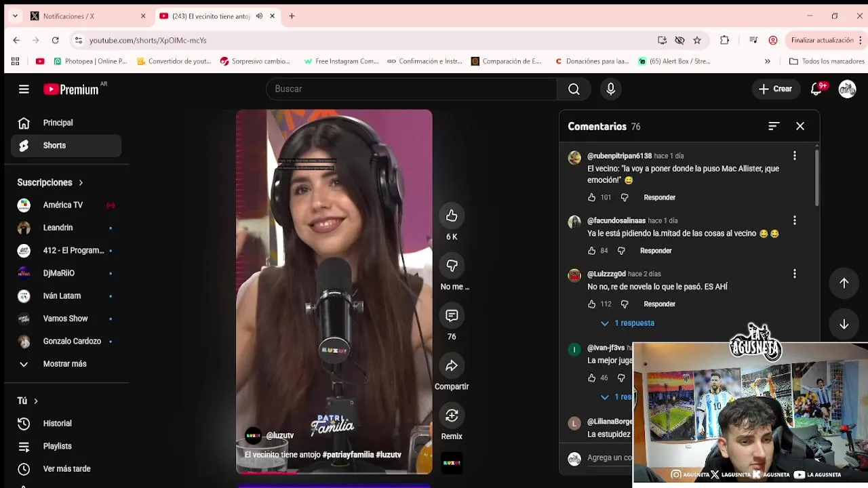This screenshot has width=868, height=488.
Task: Open options for rubenpitripan6138 comment
Action: click(795, 156)
